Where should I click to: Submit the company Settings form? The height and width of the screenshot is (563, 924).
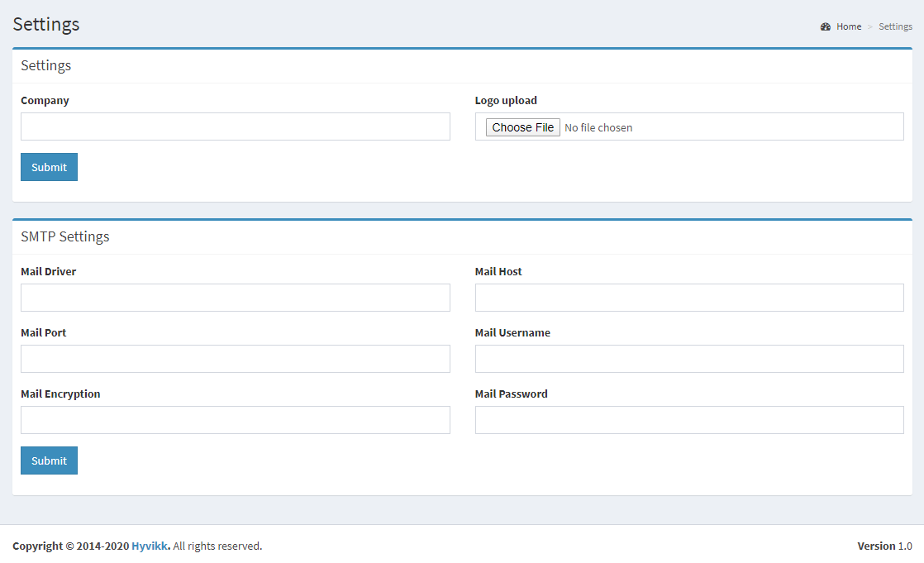point(49,168)
